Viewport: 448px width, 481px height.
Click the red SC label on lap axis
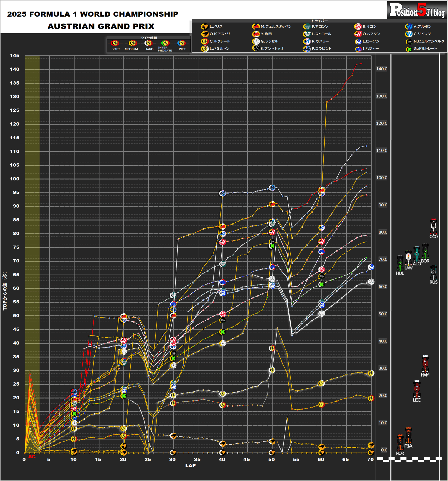click(32, 457)
